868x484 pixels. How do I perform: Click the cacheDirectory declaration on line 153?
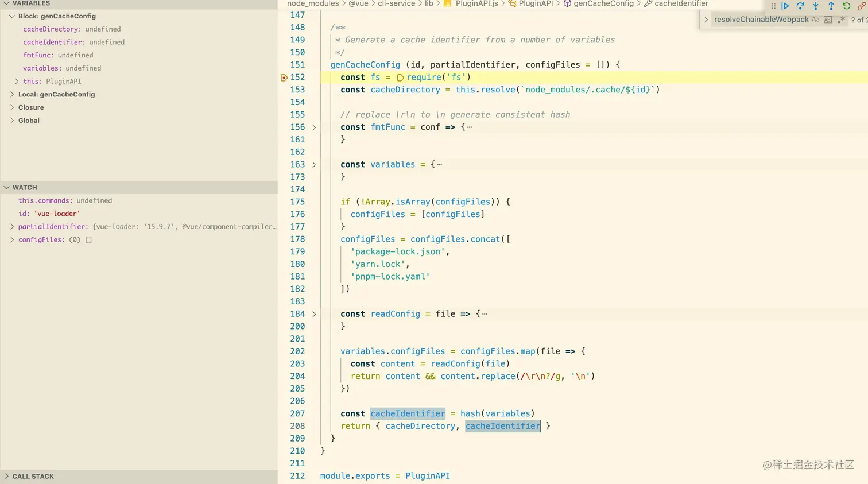[x=405, y=90]
